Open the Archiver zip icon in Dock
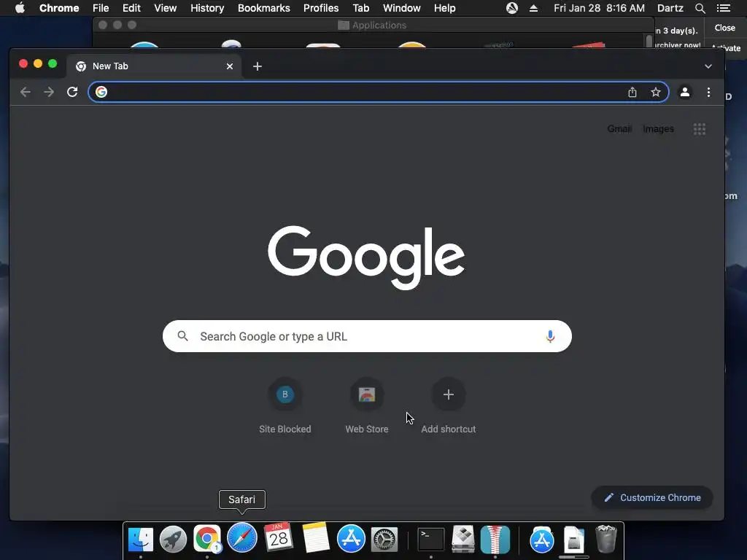 tap(495, 540)
